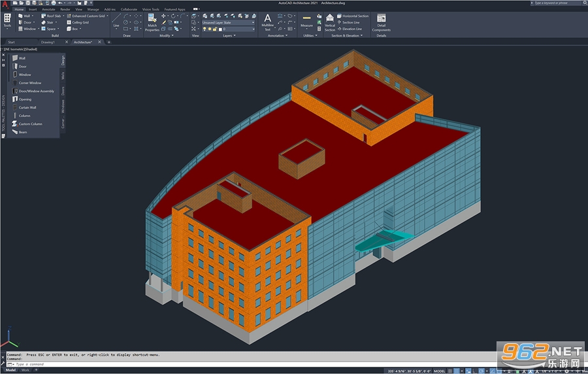
Task: Click the command line input field
Action: pyautogui.click(x=252, y=364)
